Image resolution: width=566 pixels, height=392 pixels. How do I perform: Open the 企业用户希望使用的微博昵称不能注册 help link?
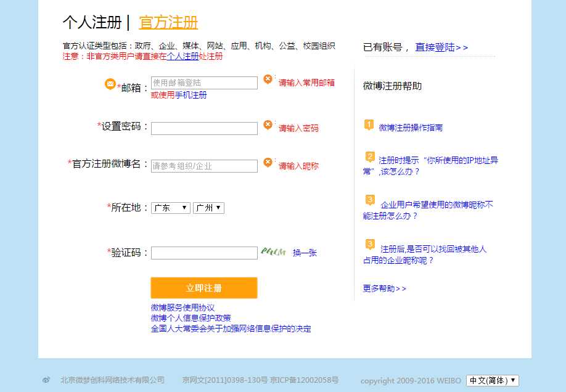click(x=428, y=210)
